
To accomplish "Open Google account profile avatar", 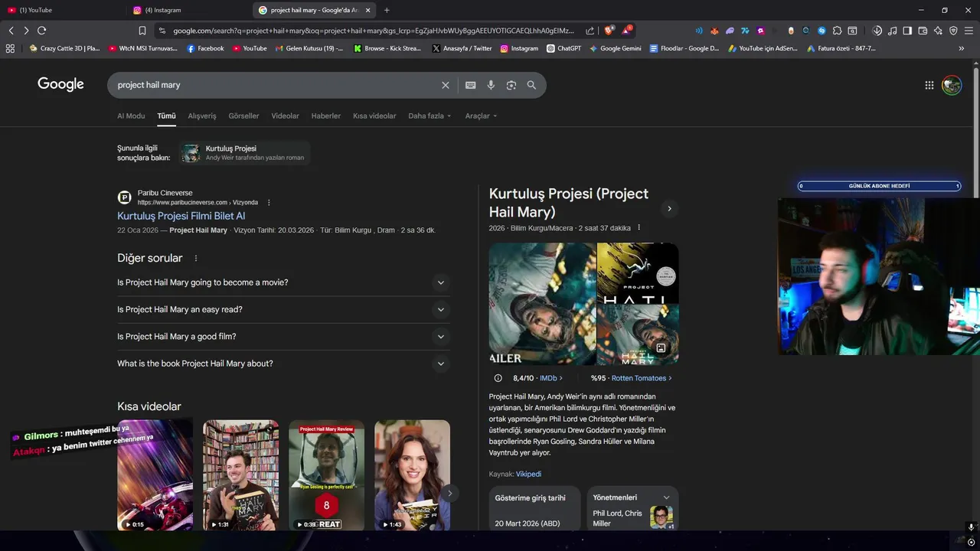I will pos(952,85).
